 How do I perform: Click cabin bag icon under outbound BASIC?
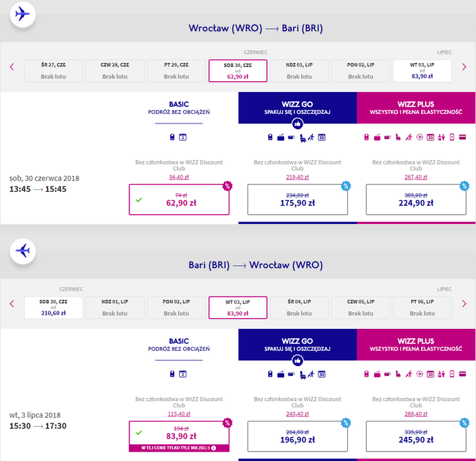click(x=172, y=138)
